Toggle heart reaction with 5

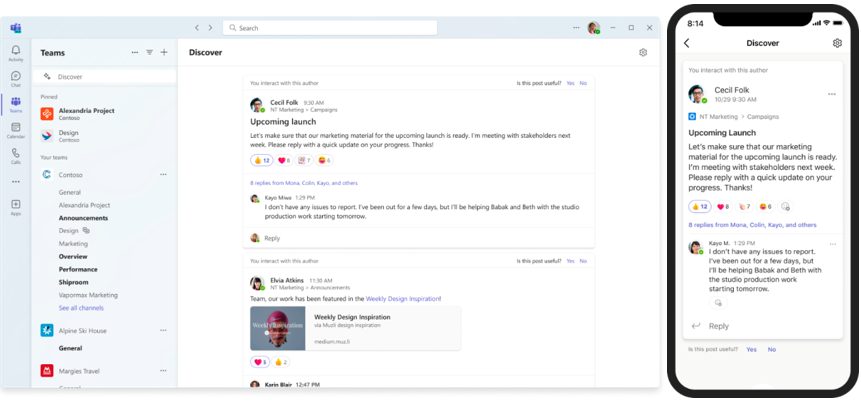coord(260,362)
